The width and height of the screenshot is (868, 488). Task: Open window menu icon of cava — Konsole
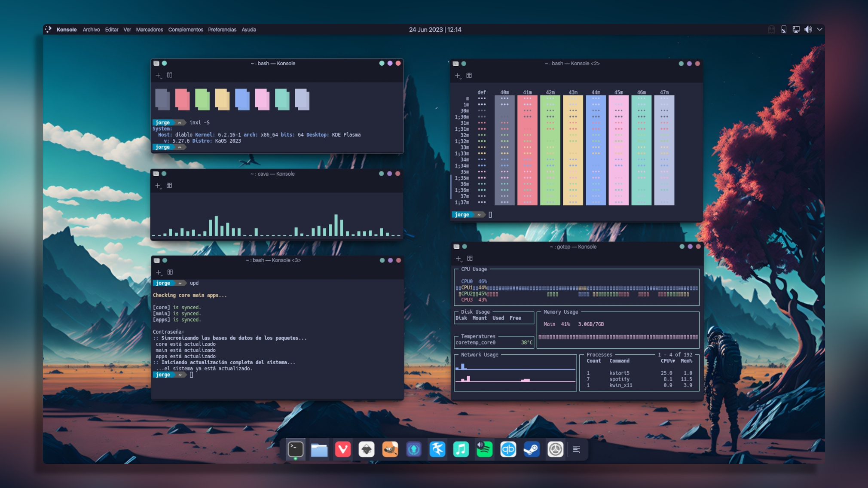156,174
